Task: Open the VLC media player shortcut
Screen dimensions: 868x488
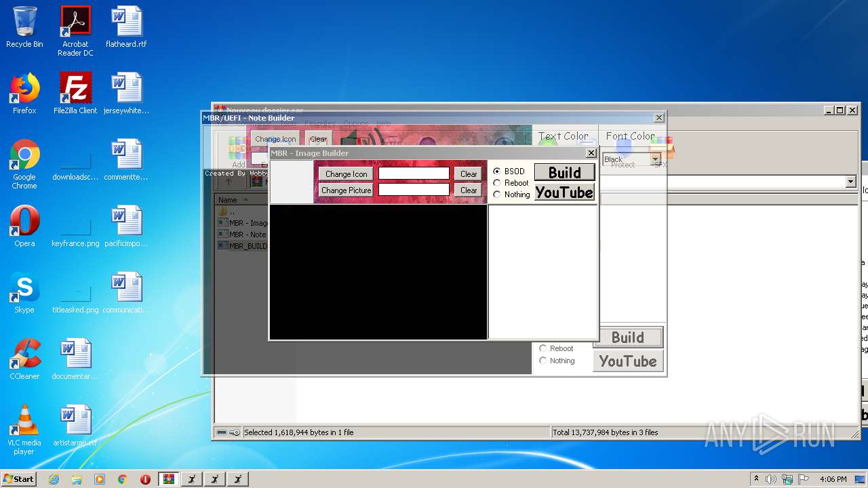Action: 24,430
